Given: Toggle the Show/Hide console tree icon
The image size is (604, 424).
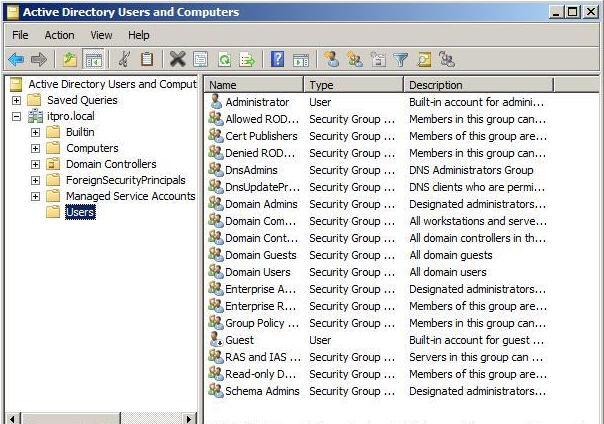Looking at the screenshot, I should [94, 60].
